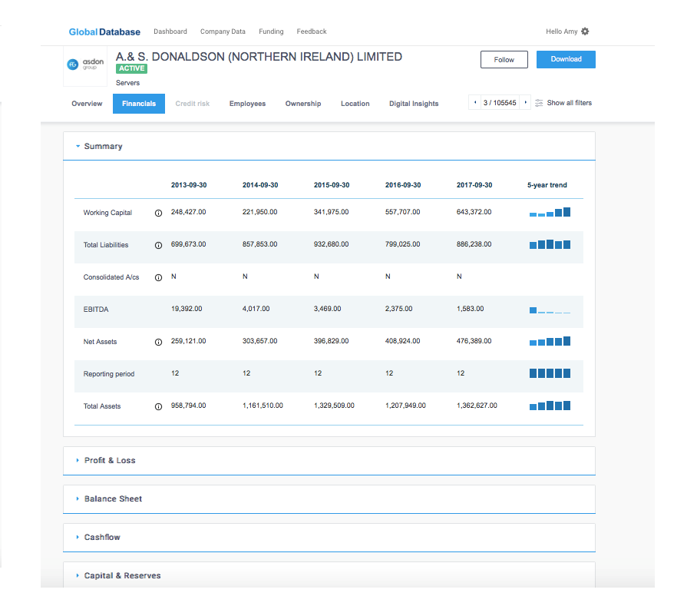This screenshot has height=616, width=697.
Task: Go to next company record arrow
Action: pos(525,103)
